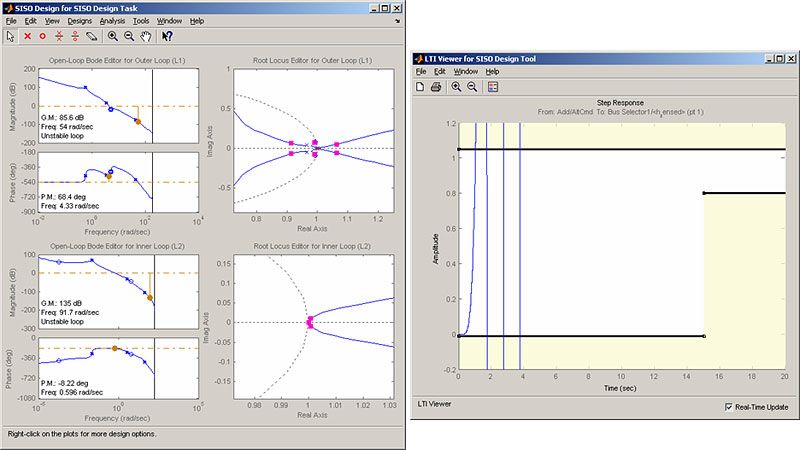Click the dock arrow beside SISO menu bar
800x450 pixels.
pyautogui.click(x=397, y=21)
